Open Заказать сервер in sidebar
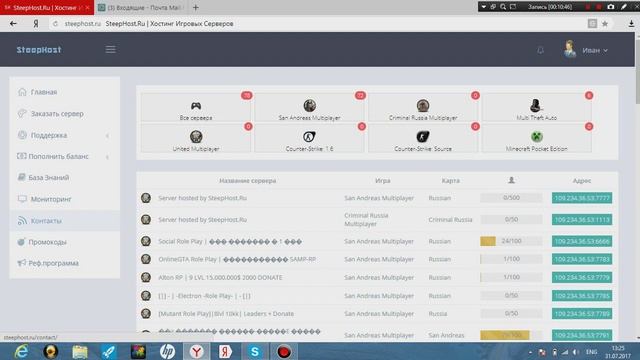 (x=64, y=113)
